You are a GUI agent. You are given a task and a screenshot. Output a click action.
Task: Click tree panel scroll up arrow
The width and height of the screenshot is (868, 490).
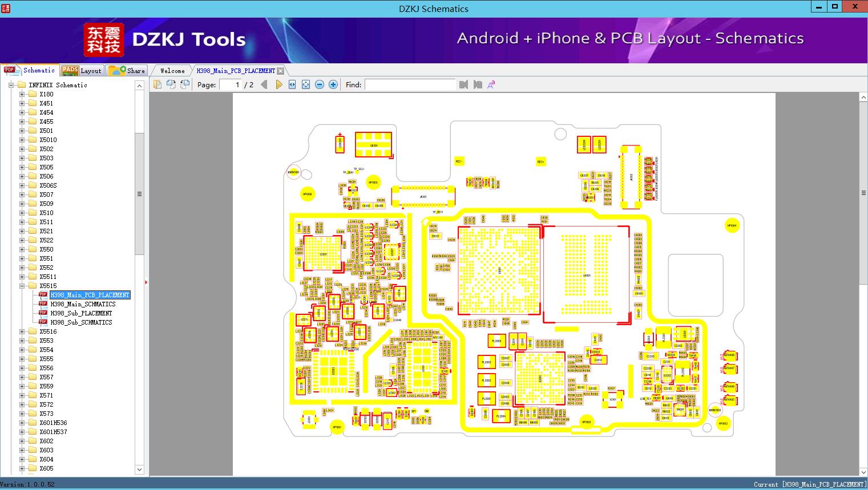coord(139,86)
